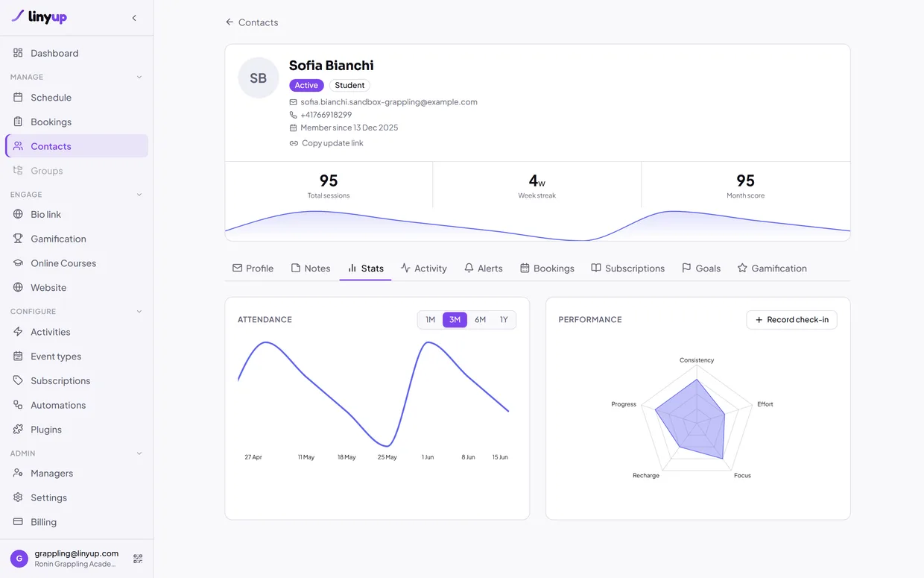Collapse sidebar with the chevron near logo
This screenshot has height=578, width=924.
click(x=134, y=18)
